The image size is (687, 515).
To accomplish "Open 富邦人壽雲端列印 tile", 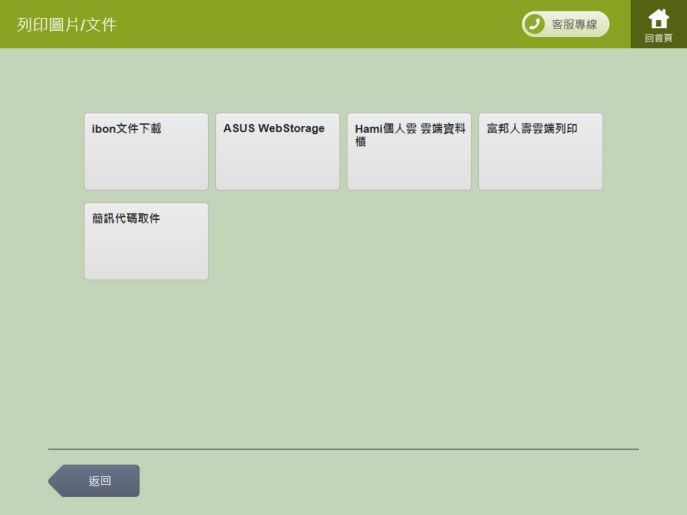I will pyautogui.click(x=540, y=152).
